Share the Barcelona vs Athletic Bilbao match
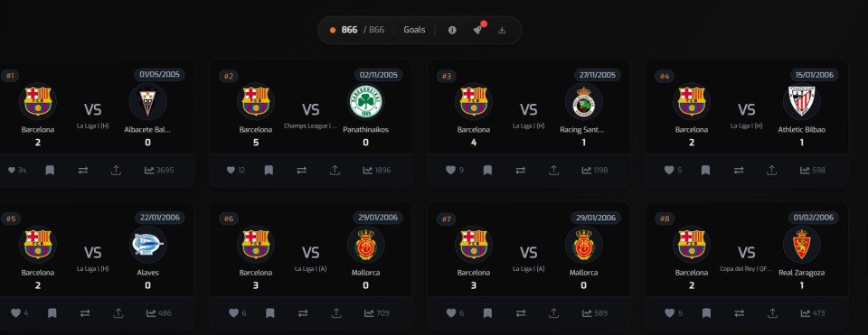868x335 pixels. [x=771, y=171]
